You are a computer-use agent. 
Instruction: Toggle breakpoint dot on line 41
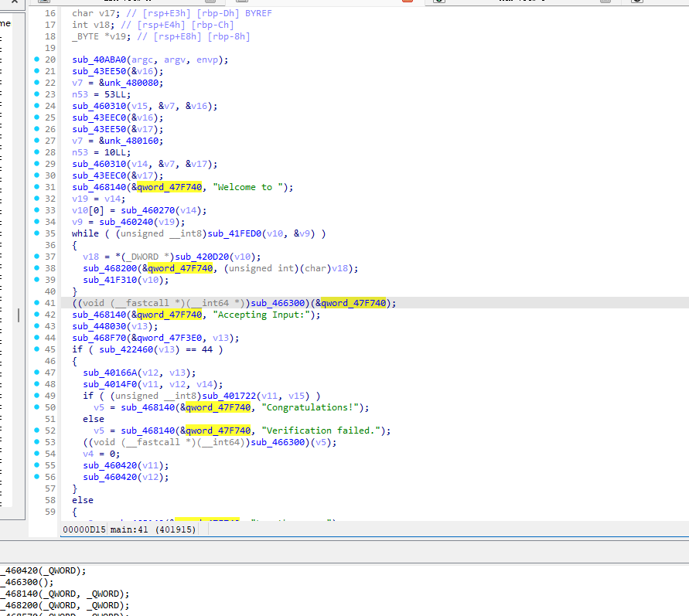point(36,303)
